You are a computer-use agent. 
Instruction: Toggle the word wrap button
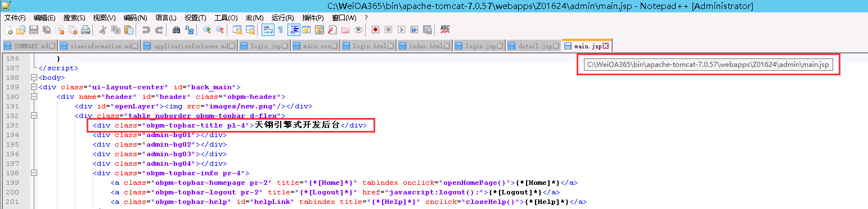268,30
